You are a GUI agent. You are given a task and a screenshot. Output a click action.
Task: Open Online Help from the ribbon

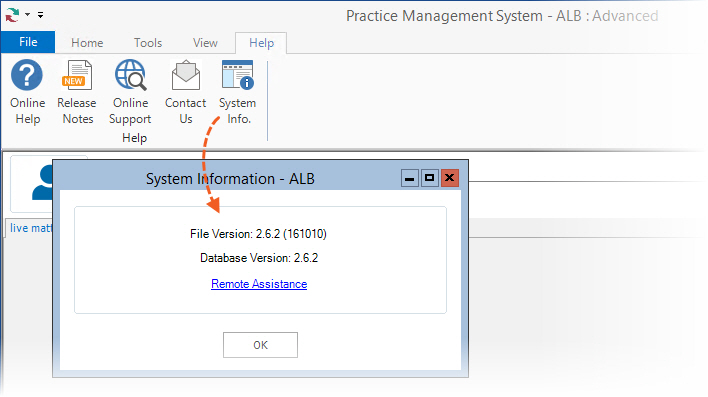(27, 92)
